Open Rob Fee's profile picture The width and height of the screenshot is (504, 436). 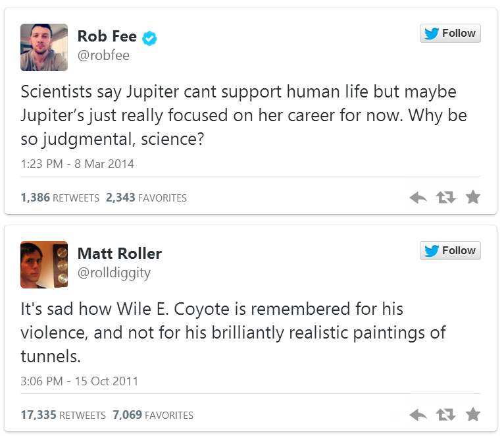pos(44,47)
